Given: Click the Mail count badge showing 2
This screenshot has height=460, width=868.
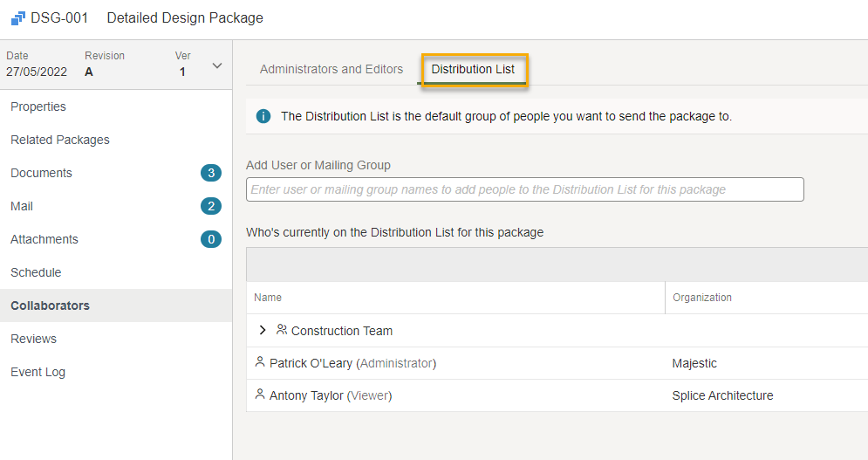Looking at the screenshot, I should [x=211, y=206].
